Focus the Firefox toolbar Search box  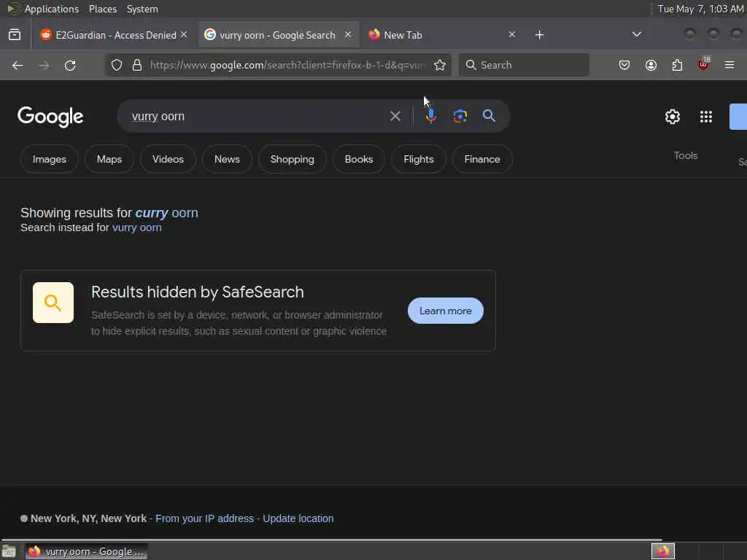tap(524, 65)
